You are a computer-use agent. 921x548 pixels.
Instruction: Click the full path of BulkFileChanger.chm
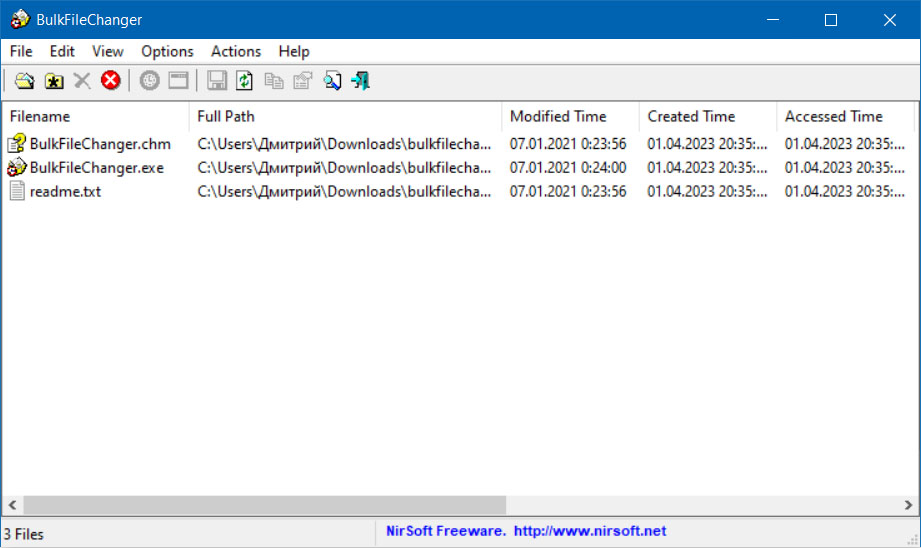344,144
